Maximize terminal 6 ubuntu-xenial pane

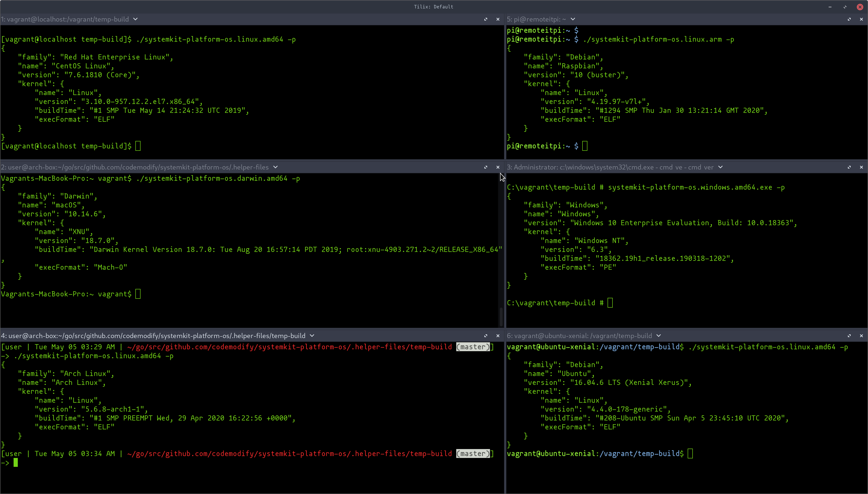(x=849, y=336)
